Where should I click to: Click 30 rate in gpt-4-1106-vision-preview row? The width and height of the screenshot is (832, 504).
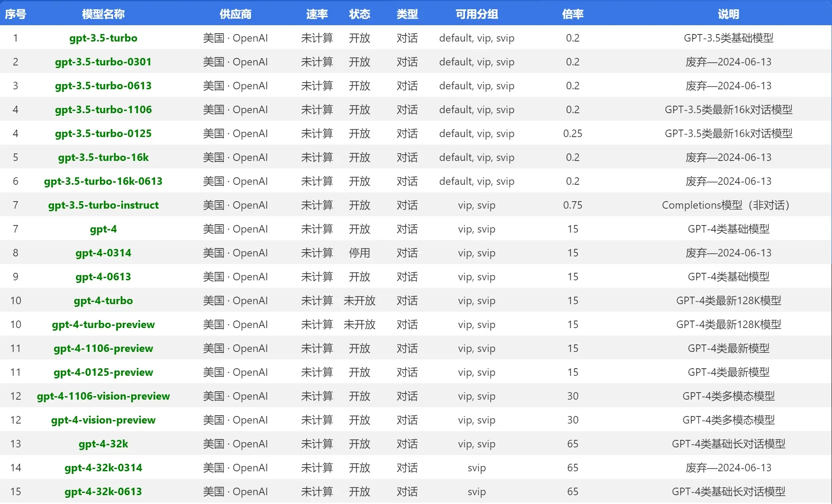tap(572, 396)
